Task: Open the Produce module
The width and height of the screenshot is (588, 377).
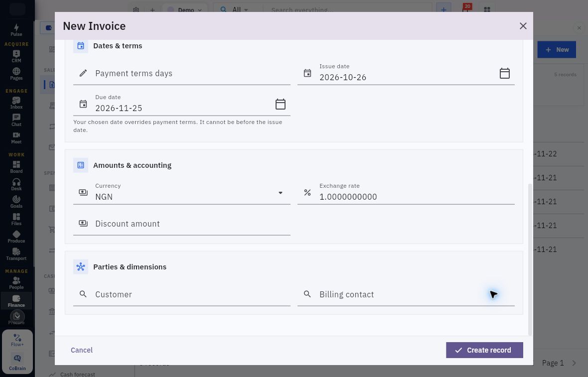Action: [x=16, y=237]
